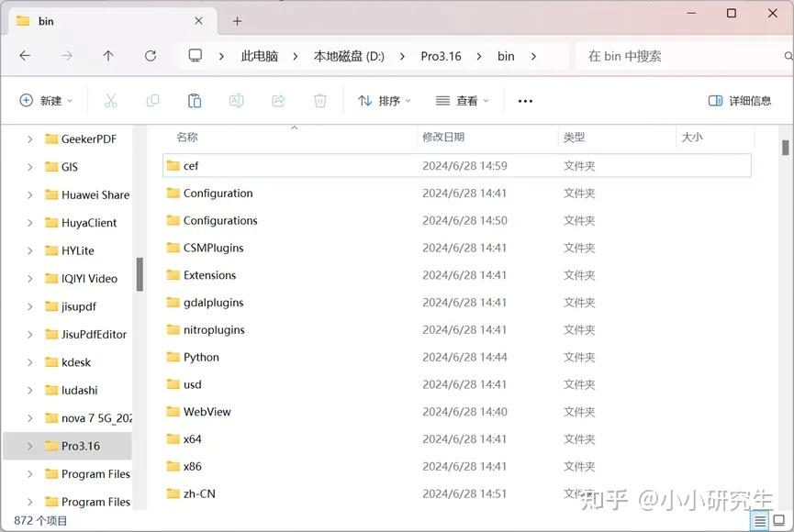Sort by 类型 column header

(x=574, y=137)
